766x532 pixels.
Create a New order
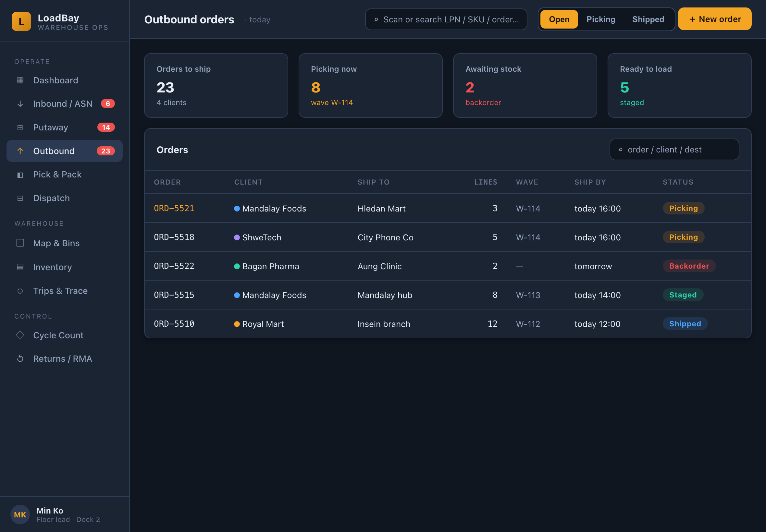[x=715, y=19]
